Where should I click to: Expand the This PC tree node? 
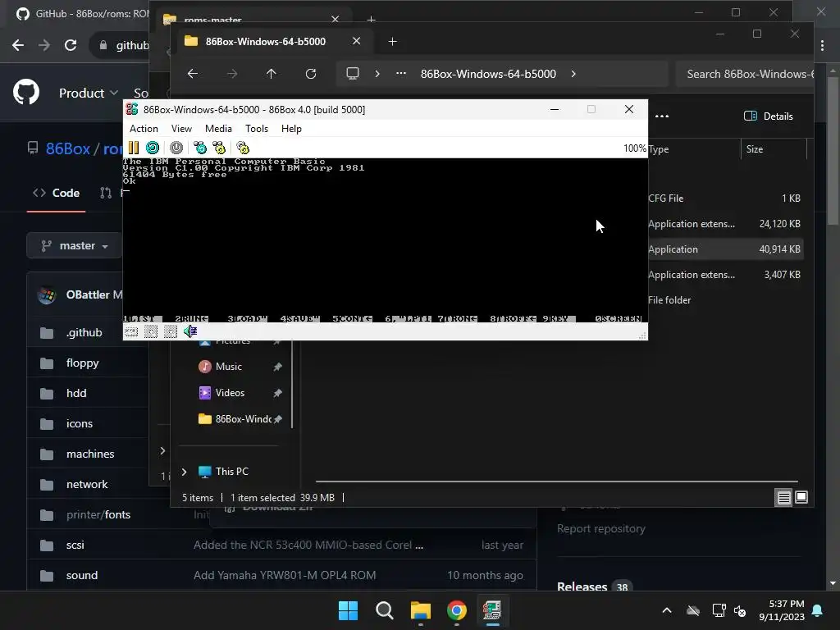point(184,472)
